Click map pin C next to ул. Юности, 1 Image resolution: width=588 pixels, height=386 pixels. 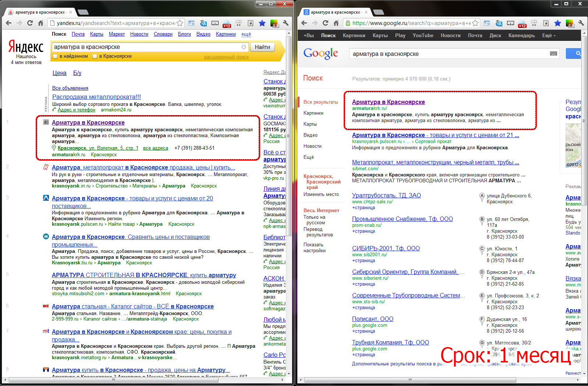coord(482,250)
